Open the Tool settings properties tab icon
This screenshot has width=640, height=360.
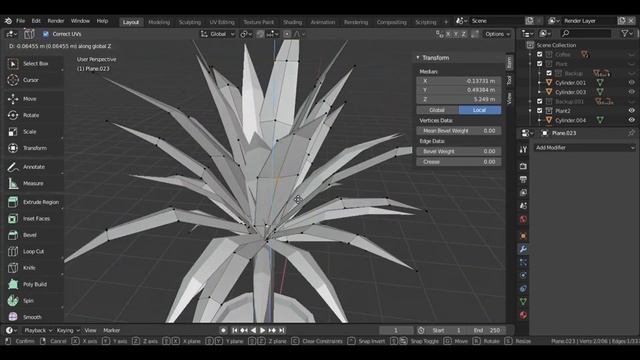coord(523,150)
